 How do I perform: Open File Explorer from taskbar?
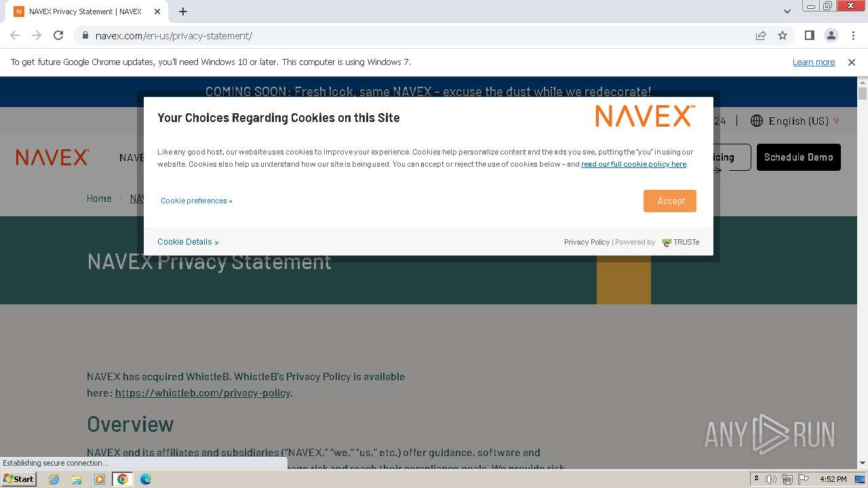tap(77, 479)
